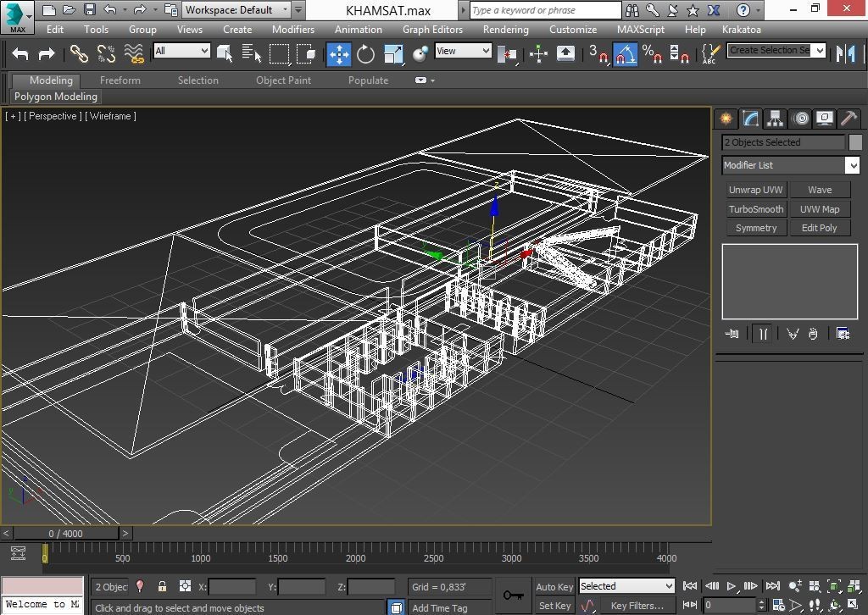Switch to the Freeform ribbon tab
This screenshot has height=615, width=868.
[x=120, y=80]
